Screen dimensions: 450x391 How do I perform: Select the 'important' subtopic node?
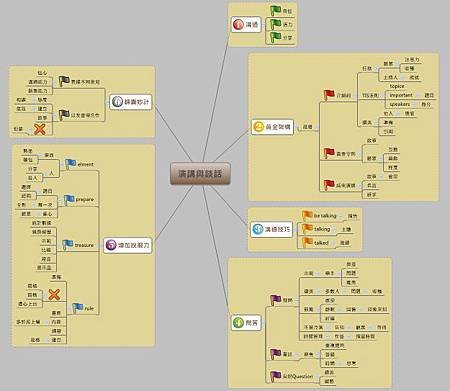[401, 95]
